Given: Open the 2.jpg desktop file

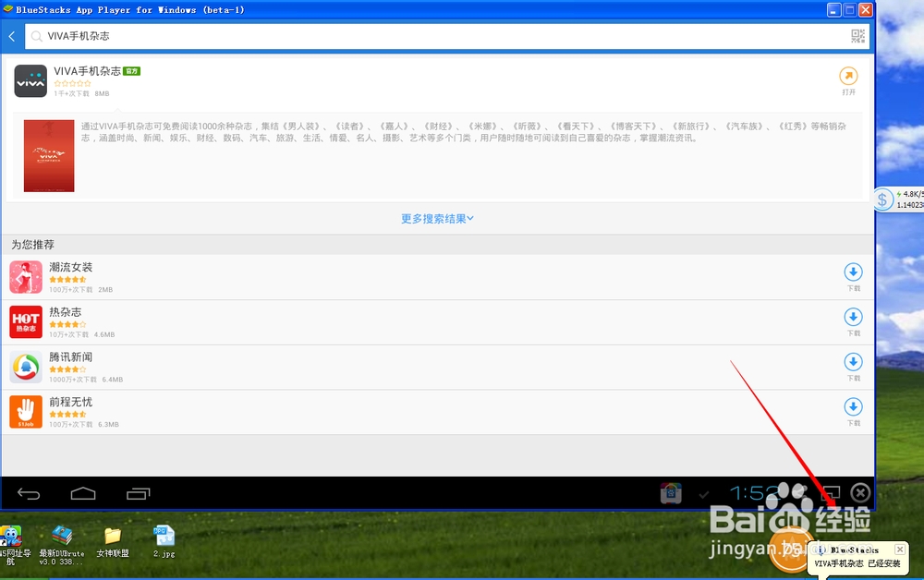Looking at the screenshot, I should [x=164, y=541].
